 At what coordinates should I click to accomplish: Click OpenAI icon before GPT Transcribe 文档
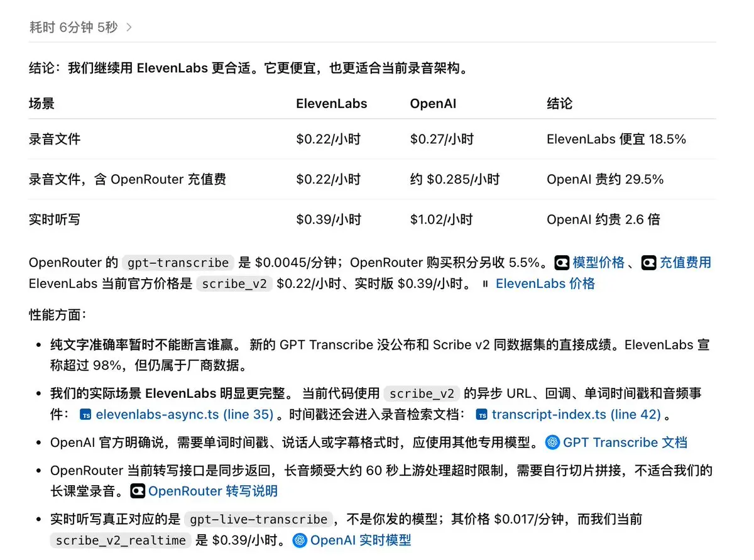pyautogui.click(x=552, y=442)
